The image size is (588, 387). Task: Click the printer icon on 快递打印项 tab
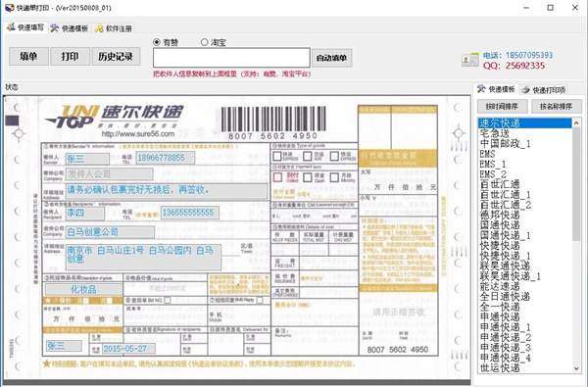click(525, 90)
